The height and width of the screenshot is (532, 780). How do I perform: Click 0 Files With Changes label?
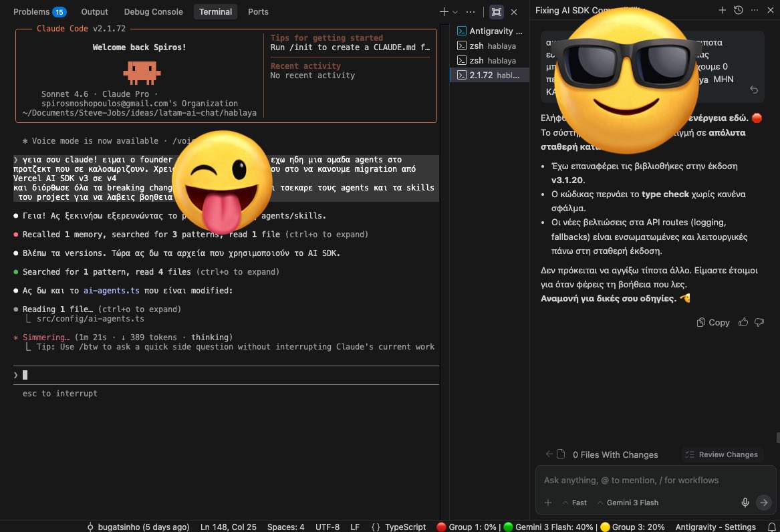pyautogui.click(x=615, y=454)
